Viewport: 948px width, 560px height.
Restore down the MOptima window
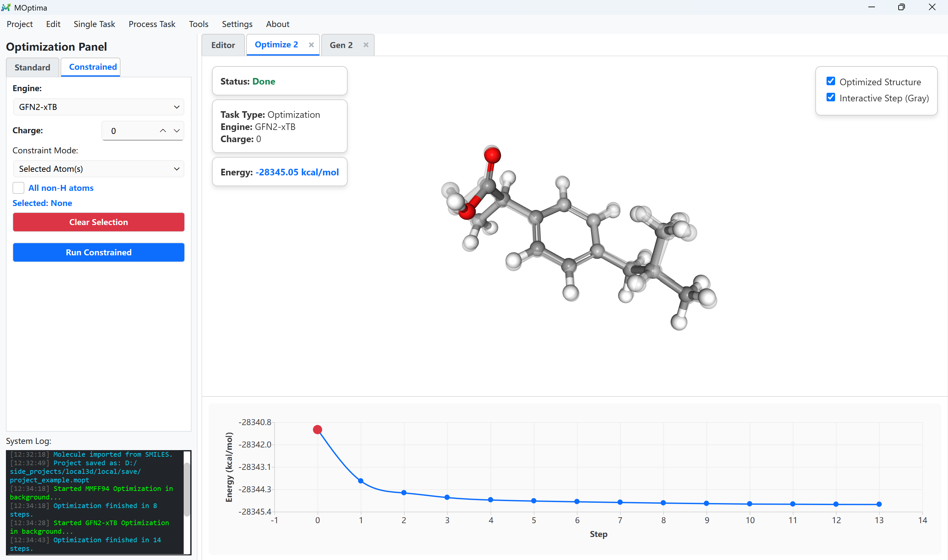(902, 7)
